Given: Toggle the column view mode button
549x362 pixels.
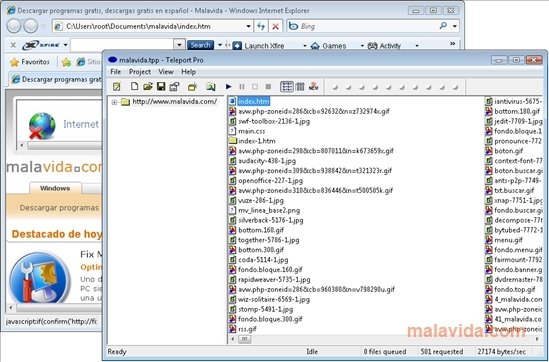Looking at the screenshot, I should pyautogui.click(x=300, y=86).
